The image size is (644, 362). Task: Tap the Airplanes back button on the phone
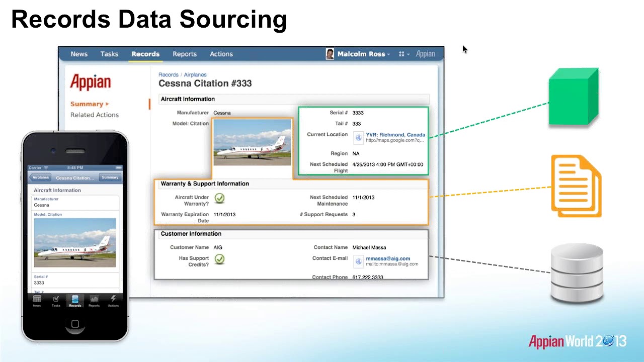[40, 177]
